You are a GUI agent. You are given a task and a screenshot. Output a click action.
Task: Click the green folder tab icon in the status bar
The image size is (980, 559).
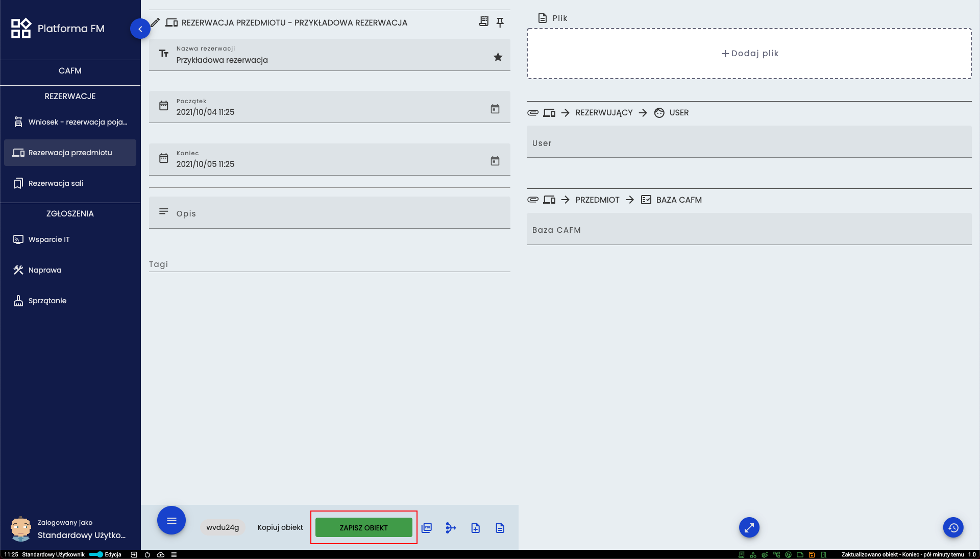pos(800,554)
